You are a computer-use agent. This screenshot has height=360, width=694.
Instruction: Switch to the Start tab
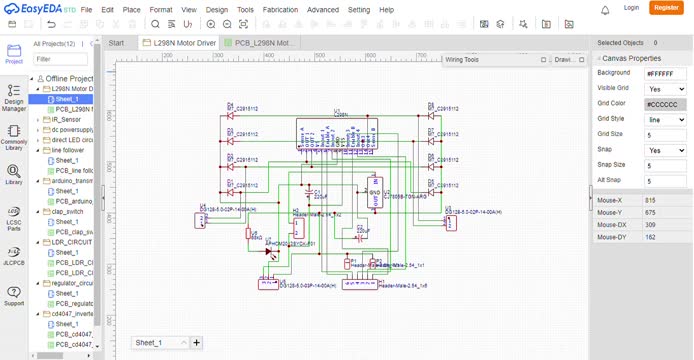click(x=116, y=43)
